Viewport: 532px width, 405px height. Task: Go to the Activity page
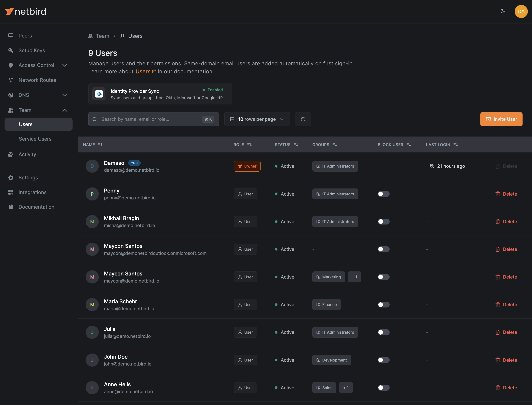[27, 154]
